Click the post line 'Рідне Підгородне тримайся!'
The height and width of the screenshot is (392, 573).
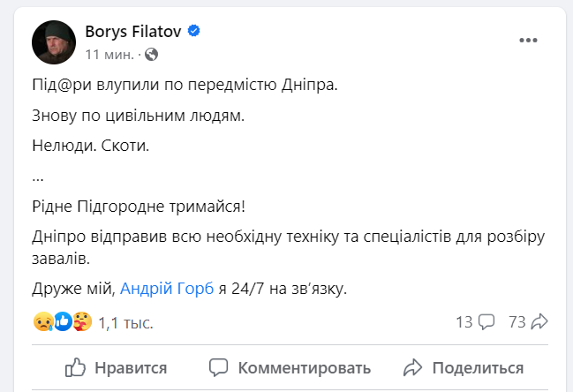(137, 206)
